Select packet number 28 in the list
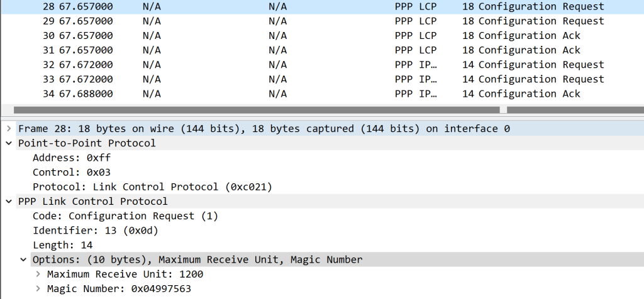Viewport: 644px width, 299px height. tap(314, 6)
